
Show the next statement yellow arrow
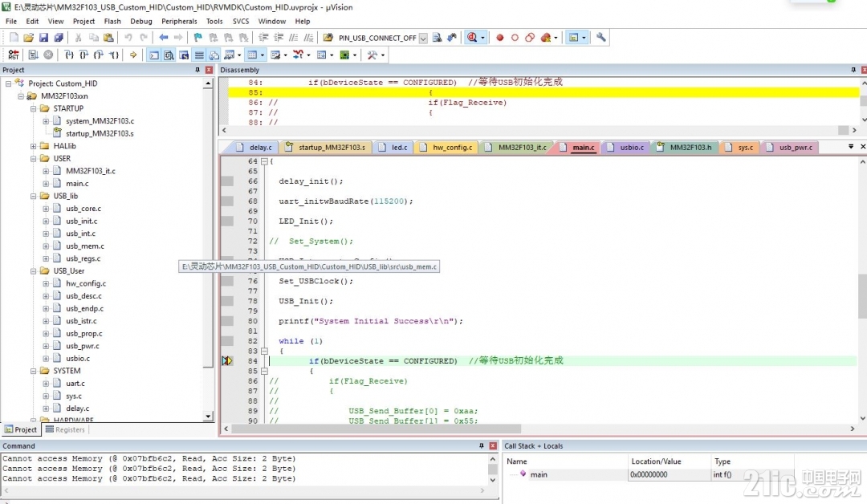[x=133, y=55]
